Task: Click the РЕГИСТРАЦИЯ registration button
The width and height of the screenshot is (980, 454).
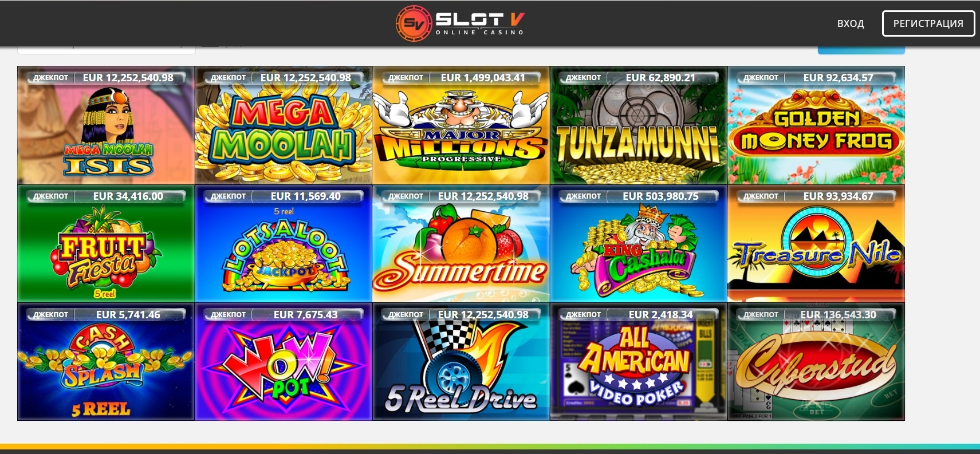Action: pos(928,23)
